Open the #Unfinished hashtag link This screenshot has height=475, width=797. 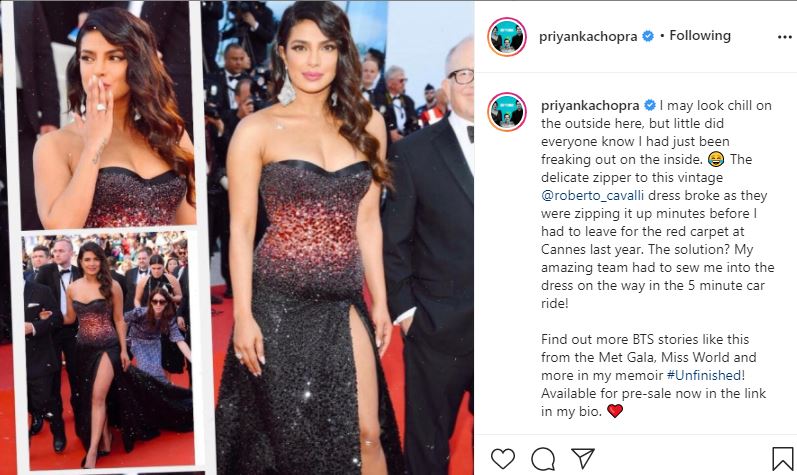click(704, 375)
